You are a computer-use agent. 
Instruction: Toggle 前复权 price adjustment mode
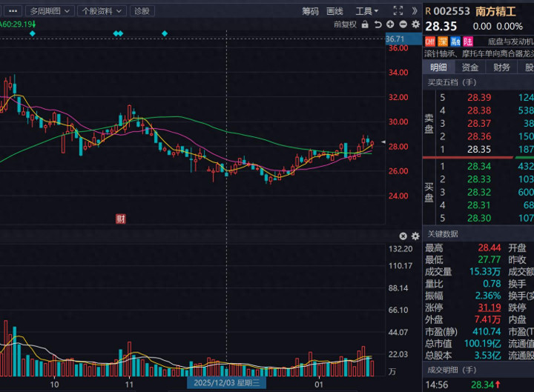tap(345, 24)
